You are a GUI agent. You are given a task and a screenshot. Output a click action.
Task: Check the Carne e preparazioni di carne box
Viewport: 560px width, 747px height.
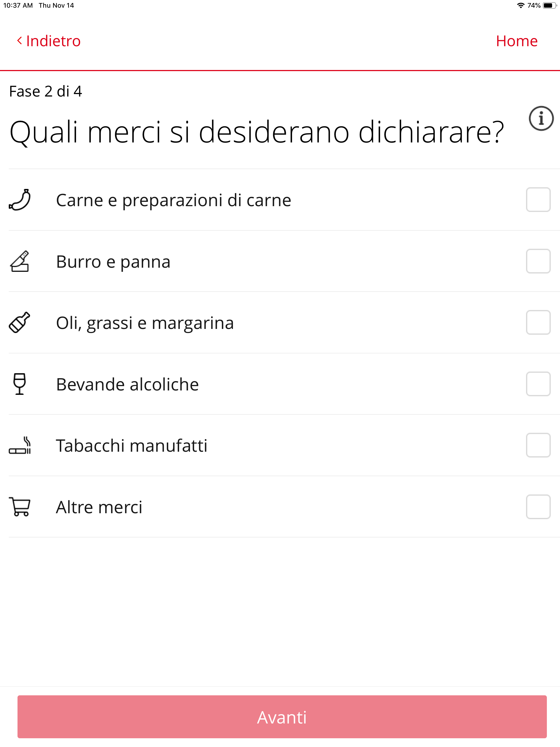coord(538,200)
